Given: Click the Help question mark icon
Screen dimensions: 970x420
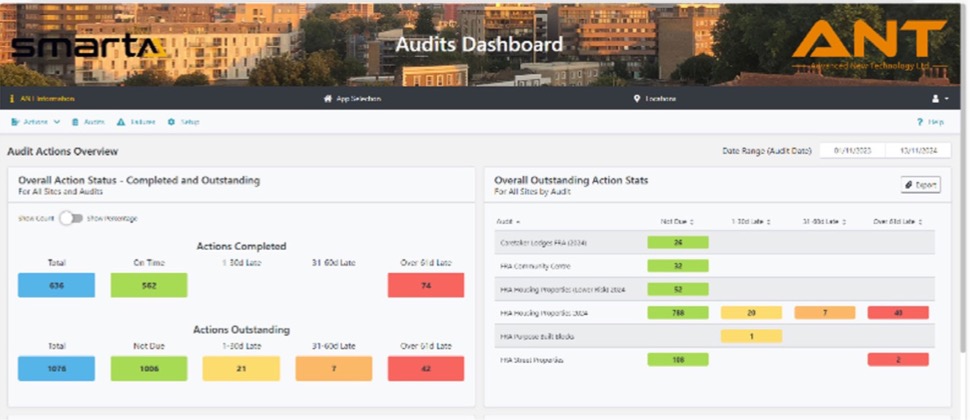Looking at the screenshot, I should pos(919,122).
